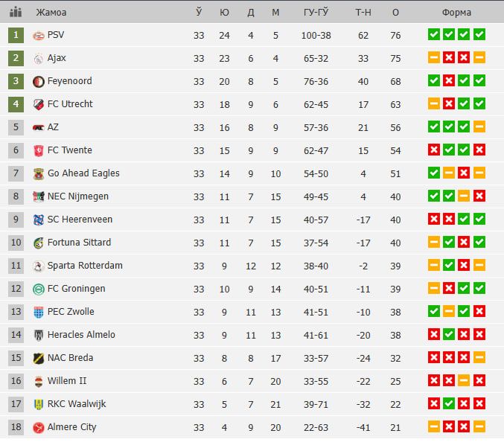Select the Sparta Rotterdam team name

85,266
